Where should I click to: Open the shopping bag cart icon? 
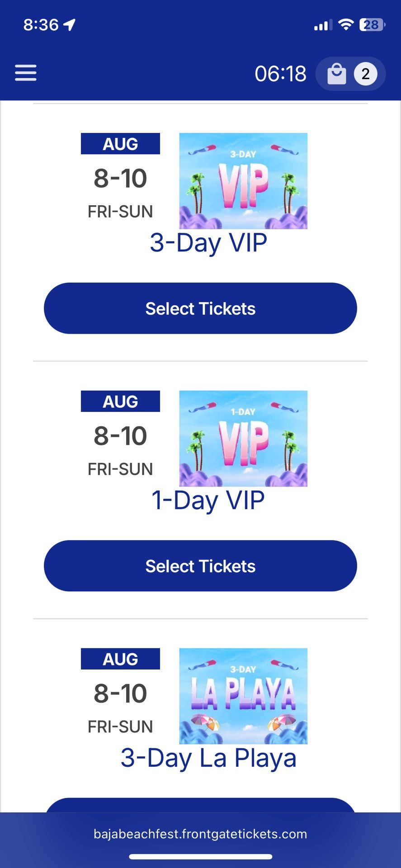[337, 74]
